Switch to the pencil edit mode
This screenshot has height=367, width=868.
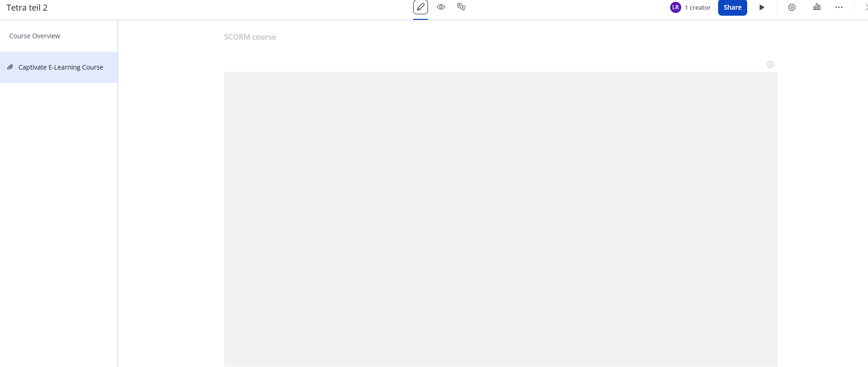pos(420,7)
